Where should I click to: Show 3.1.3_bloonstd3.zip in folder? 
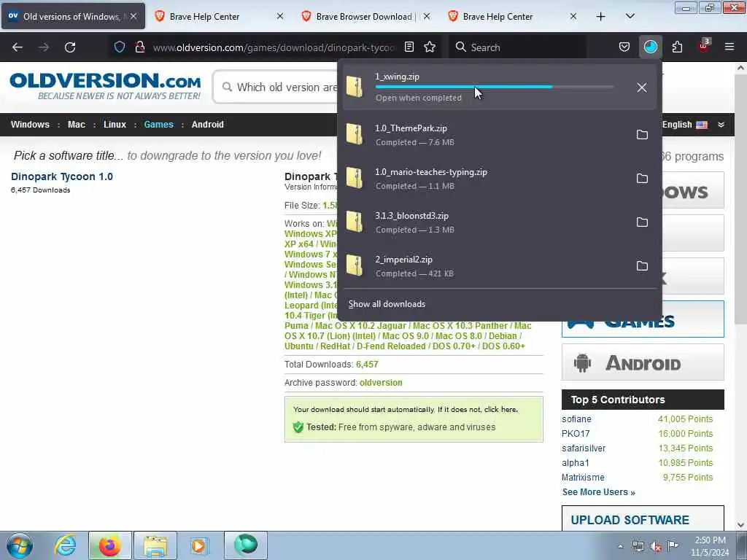642,222
